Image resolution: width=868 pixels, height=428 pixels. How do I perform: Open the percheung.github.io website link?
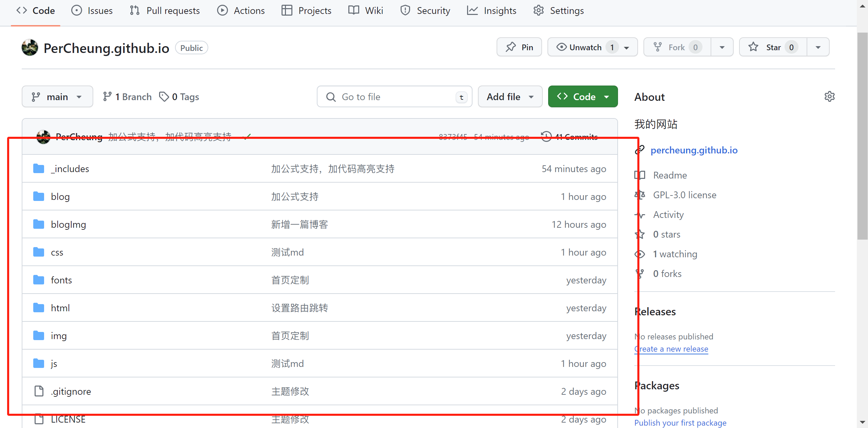click(694, 150)
